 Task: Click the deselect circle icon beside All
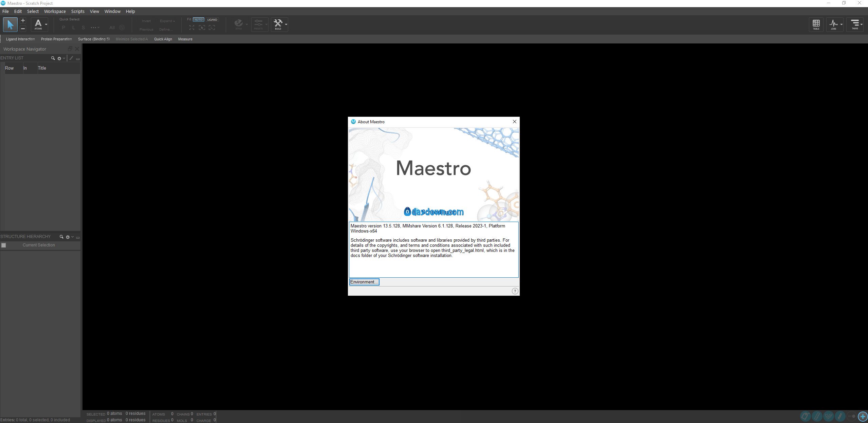tap(122, 27)
